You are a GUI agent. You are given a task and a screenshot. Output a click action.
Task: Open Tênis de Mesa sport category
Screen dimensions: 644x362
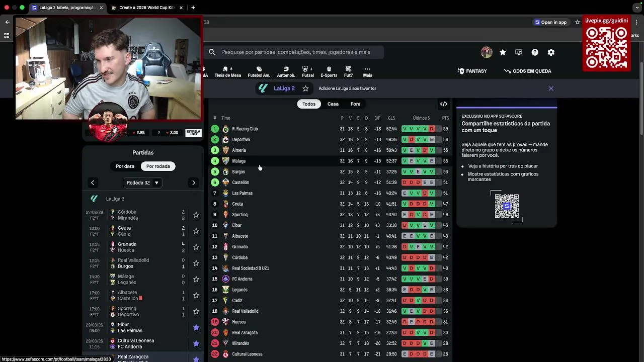[227, 72]
